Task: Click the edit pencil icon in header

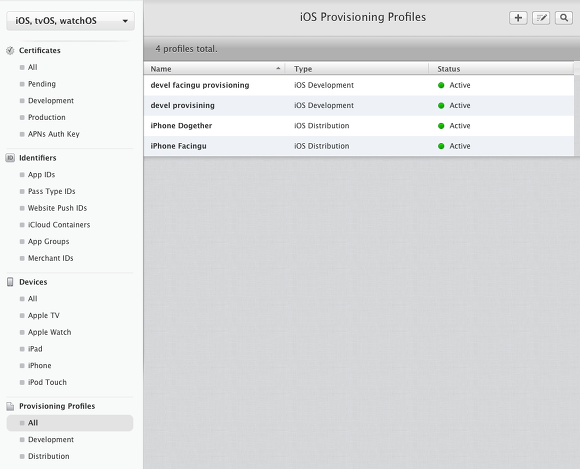Action: (541, 18)
